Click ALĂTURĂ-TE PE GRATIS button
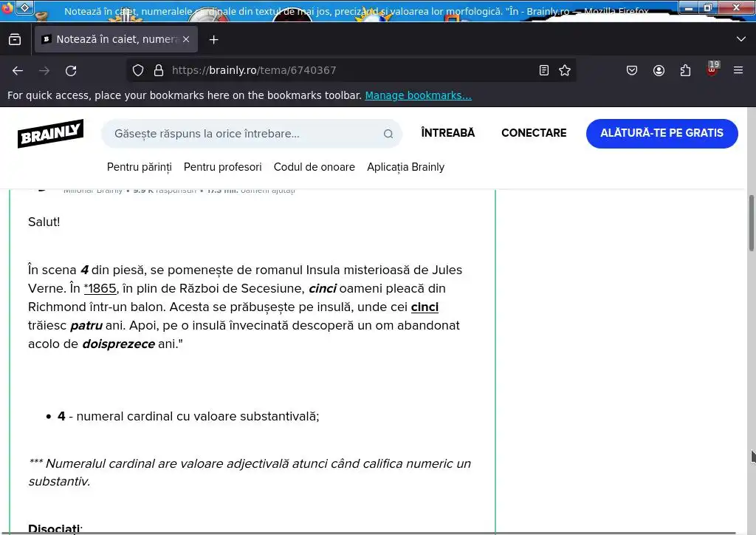This screenshot has width=756, height=535. [662, 134]
